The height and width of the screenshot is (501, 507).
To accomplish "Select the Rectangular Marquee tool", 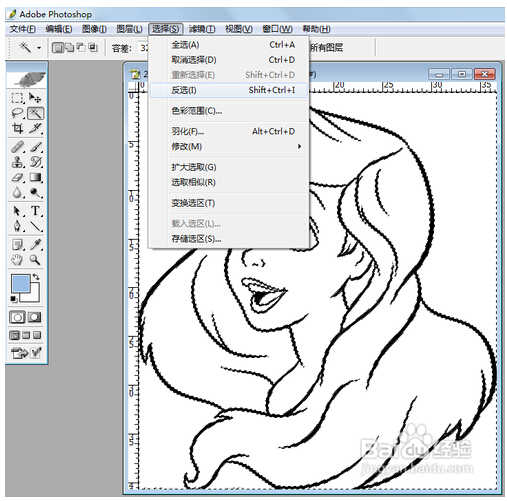I will tap(17, 98).
